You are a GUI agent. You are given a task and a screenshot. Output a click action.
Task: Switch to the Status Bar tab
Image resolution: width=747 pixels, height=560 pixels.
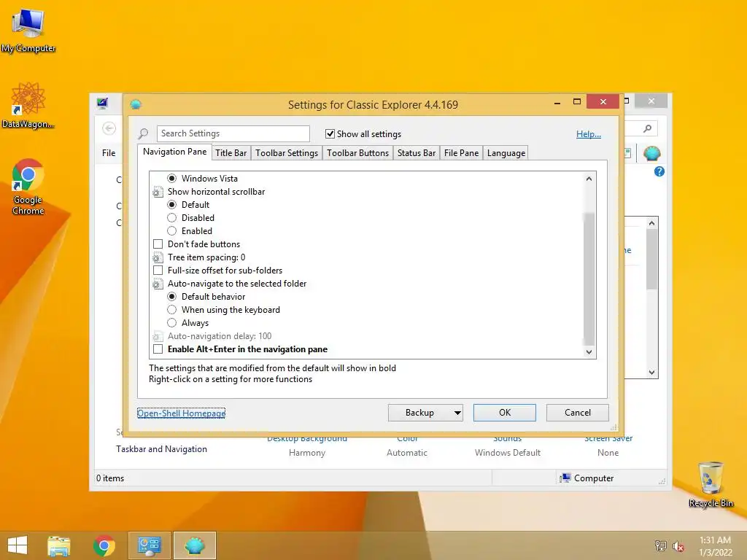[417, 153]
